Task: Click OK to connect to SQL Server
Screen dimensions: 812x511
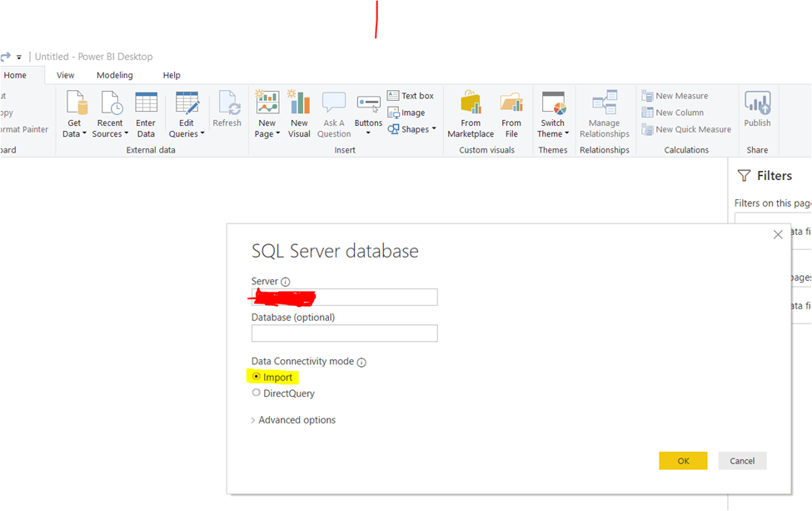Action: click(682, 460)
